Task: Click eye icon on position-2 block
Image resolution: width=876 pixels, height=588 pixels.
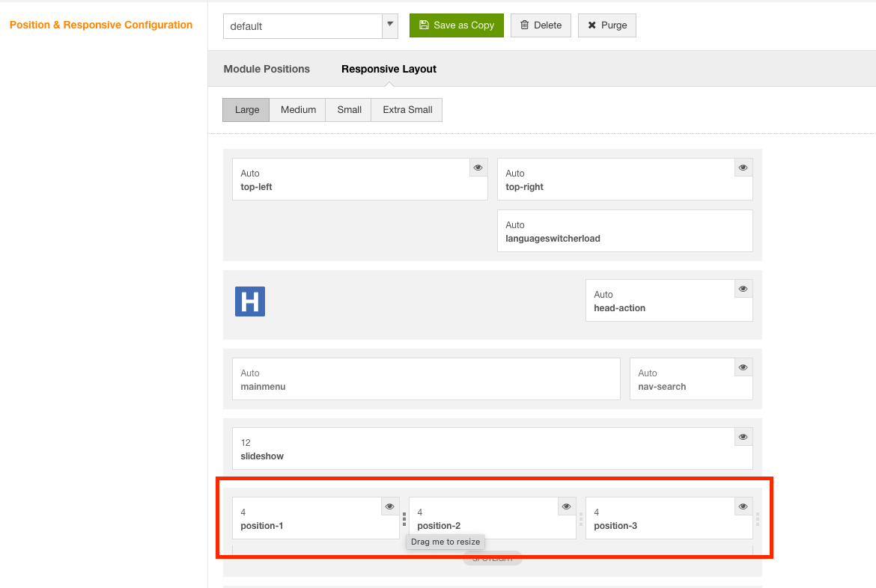Action: pyautogui.click(x=567, y=506)
